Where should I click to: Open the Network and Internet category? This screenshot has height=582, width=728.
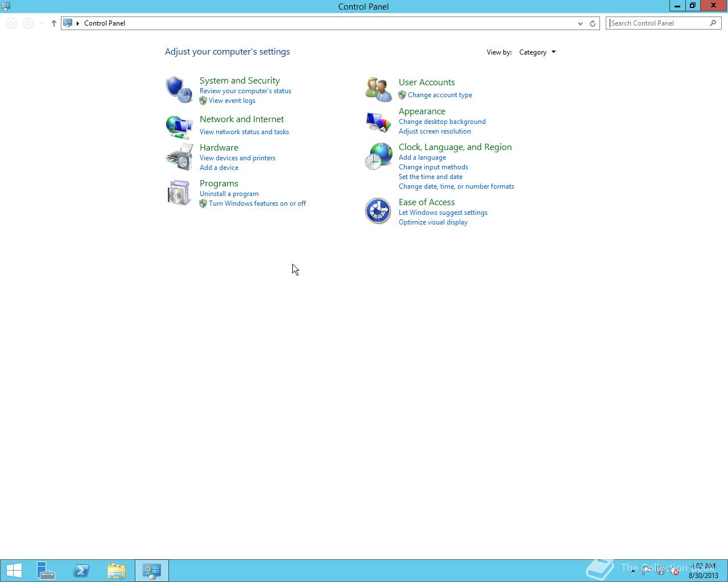coord(242,119)
